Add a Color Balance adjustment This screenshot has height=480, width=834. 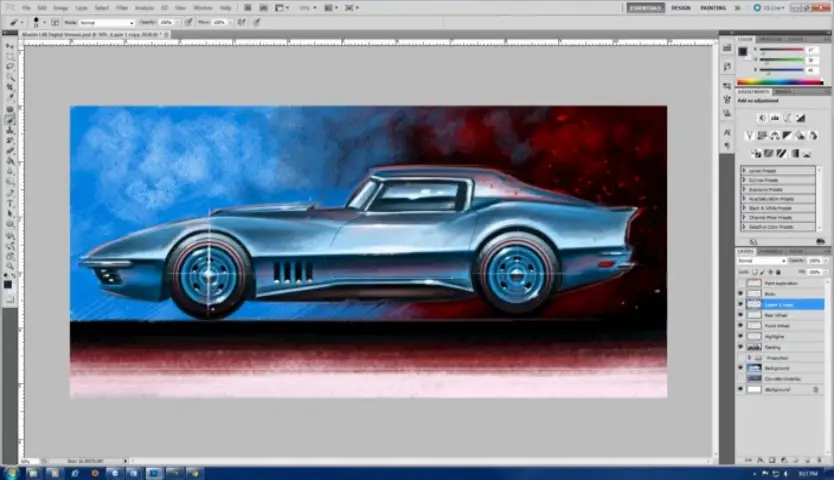pyautogui.click(x=774, y=136)
